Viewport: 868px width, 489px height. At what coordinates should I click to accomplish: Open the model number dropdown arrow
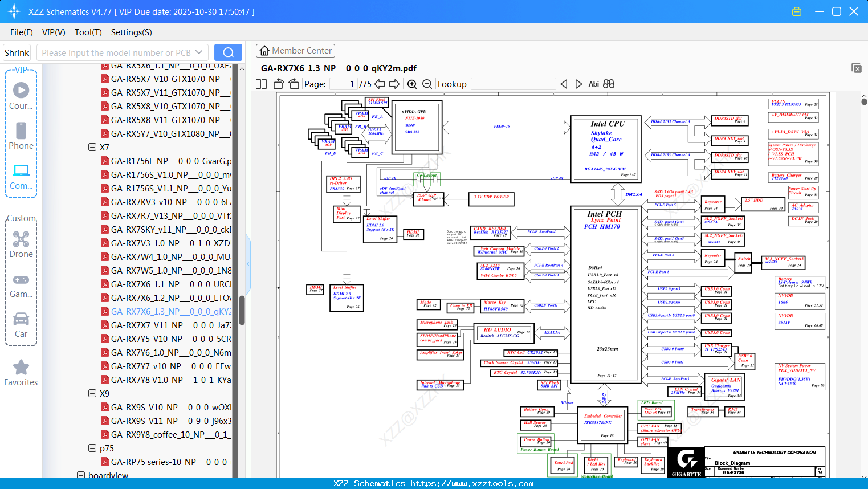[199, 52]
